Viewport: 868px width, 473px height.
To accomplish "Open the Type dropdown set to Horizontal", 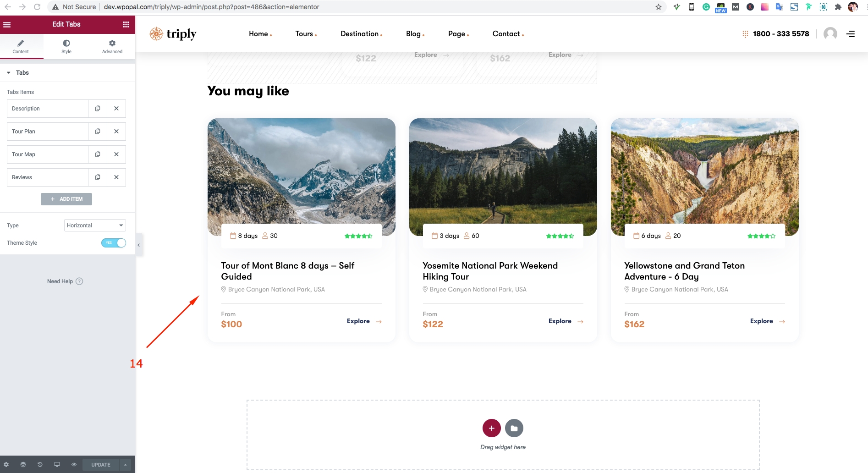I will point(95,225).
